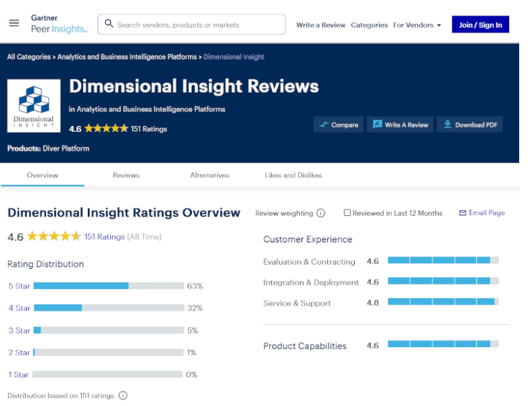Open the hamburger menu icon
The height and width of the screenshot is (406, 532).
tap(14, 23)
